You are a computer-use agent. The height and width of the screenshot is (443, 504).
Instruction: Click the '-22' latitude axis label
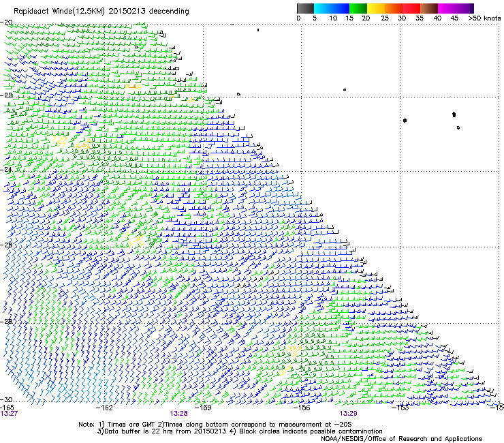coord(6,95)
